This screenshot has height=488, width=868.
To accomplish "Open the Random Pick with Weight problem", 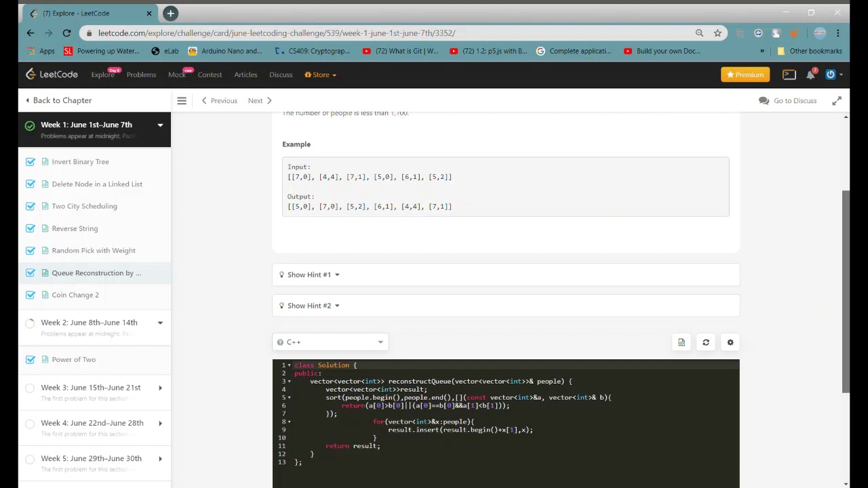I will coord(94,251).
